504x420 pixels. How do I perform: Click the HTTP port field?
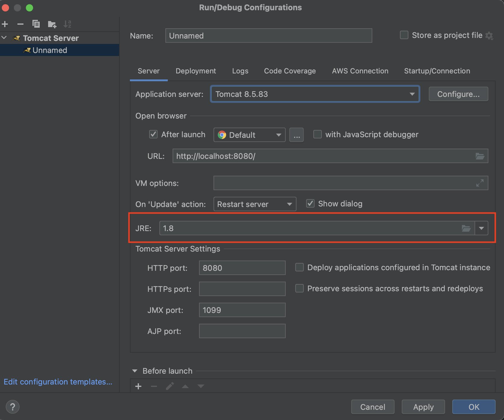[x=242, y=268]
